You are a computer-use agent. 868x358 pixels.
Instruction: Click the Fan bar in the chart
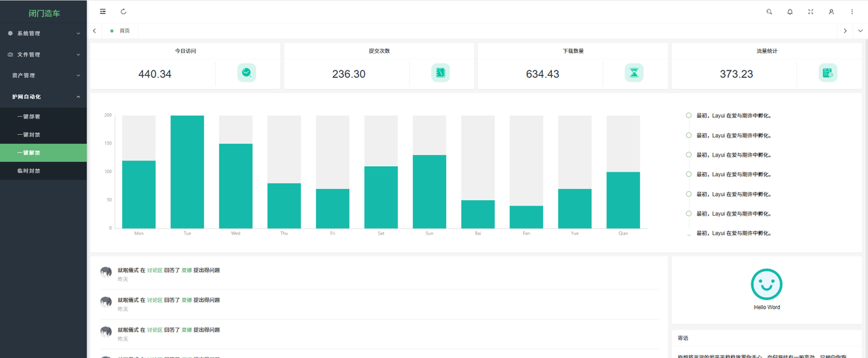pos(526,217)
